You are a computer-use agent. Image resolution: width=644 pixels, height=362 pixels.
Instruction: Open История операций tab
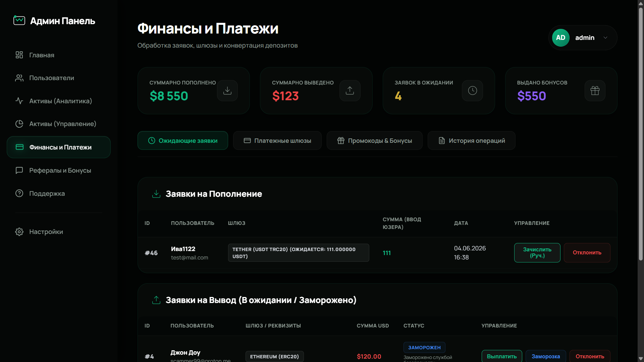tap(472, 140)
